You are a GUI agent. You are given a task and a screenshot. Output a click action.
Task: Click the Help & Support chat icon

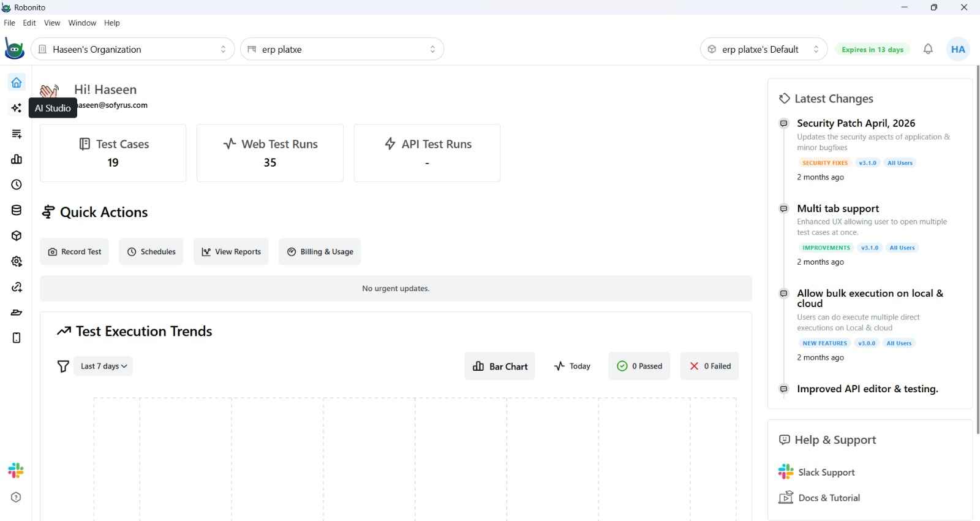784,439
